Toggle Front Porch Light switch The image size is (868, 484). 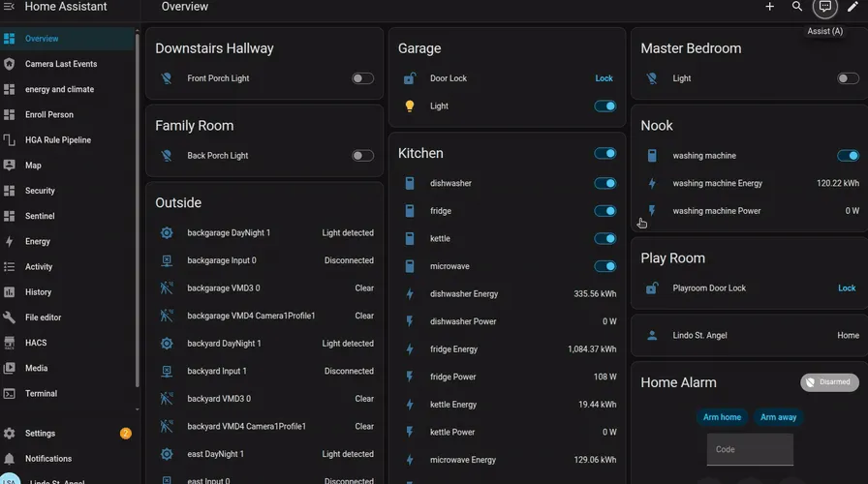(x=362, y=78)
